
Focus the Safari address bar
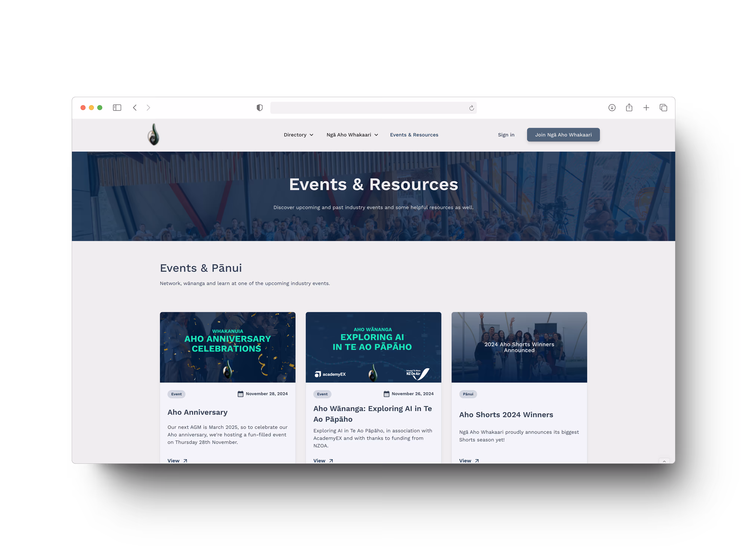pyautogui.click(x=373, y=108)
